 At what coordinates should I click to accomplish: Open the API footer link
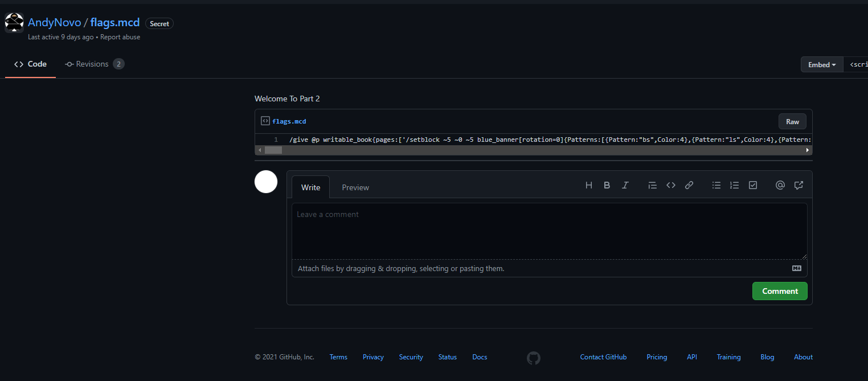tap(692, 357)
